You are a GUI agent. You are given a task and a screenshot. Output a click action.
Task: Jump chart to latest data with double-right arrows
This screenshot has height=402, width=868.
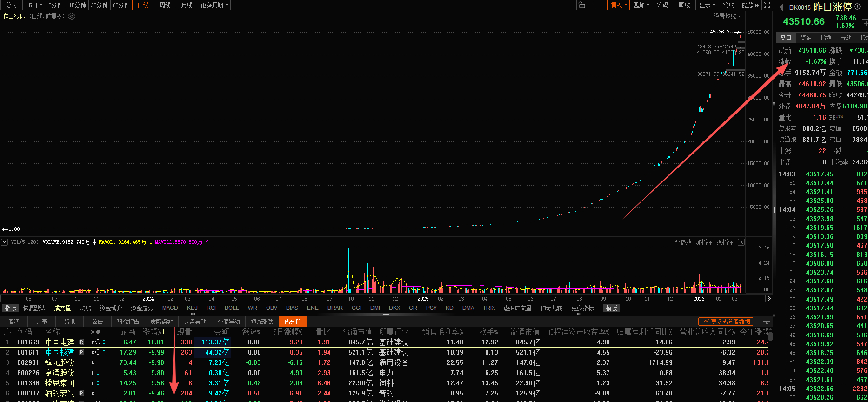[768, 299]
